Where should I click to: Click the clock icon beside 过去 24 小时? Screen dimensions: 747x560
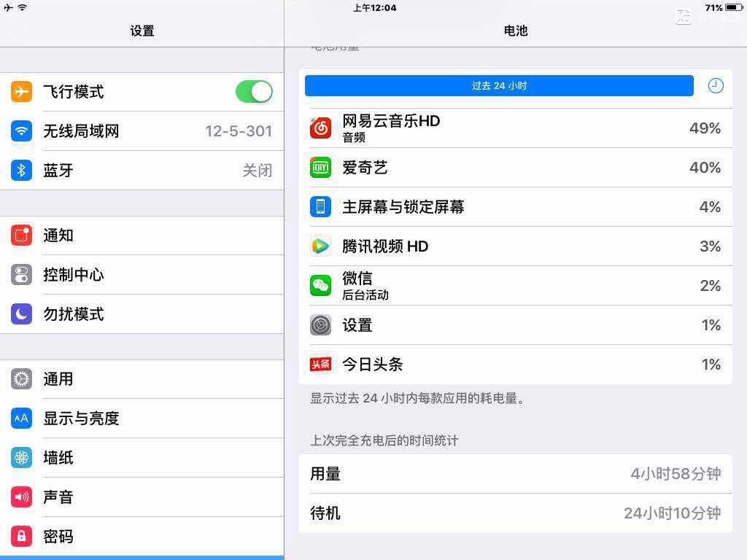[x=715, y=86]
